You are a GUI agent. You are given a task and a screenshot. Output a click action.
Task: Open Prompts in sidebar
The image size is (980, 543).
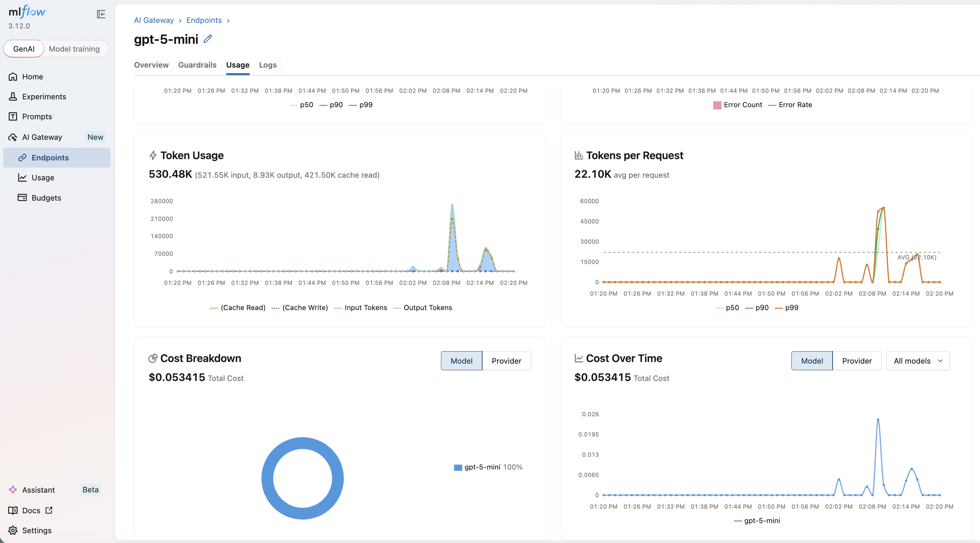point(57,117)
